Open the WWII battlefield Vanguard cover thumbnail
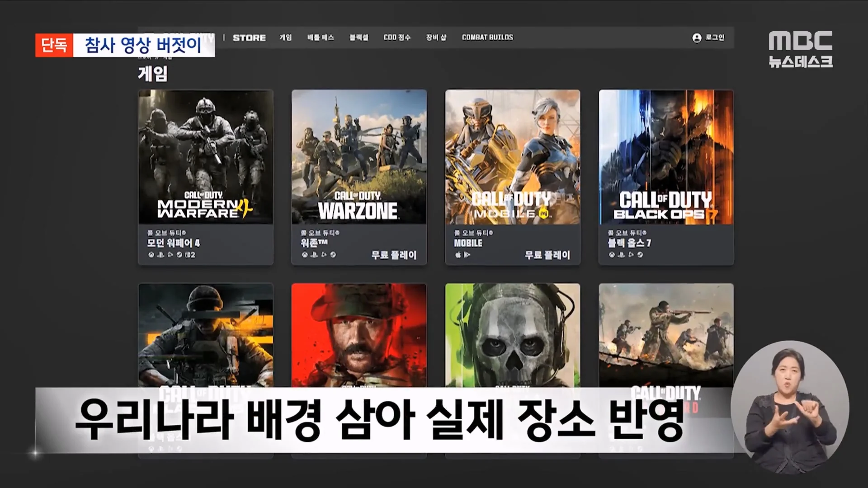The height and width of the screenshot is (488, 868). pyautogui.click(x=666, y=335)
